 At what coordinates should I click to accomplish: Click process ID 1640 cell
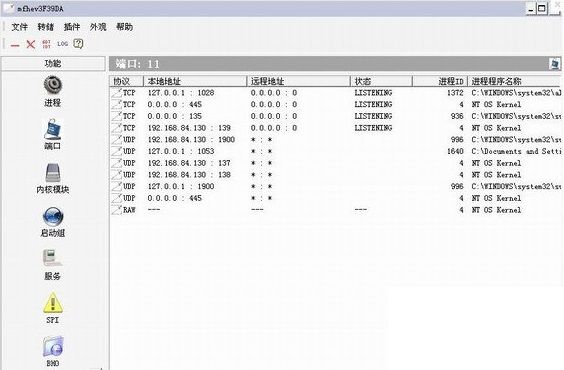pyautogui.click(x=455, y=151)
